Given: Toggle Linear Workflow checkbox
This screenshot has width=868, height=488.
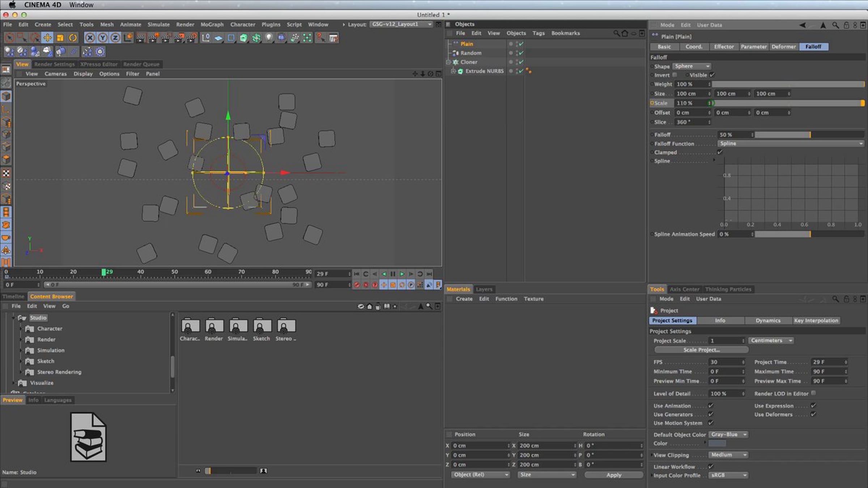Looking at the screenshot, I should coord(711,467).
